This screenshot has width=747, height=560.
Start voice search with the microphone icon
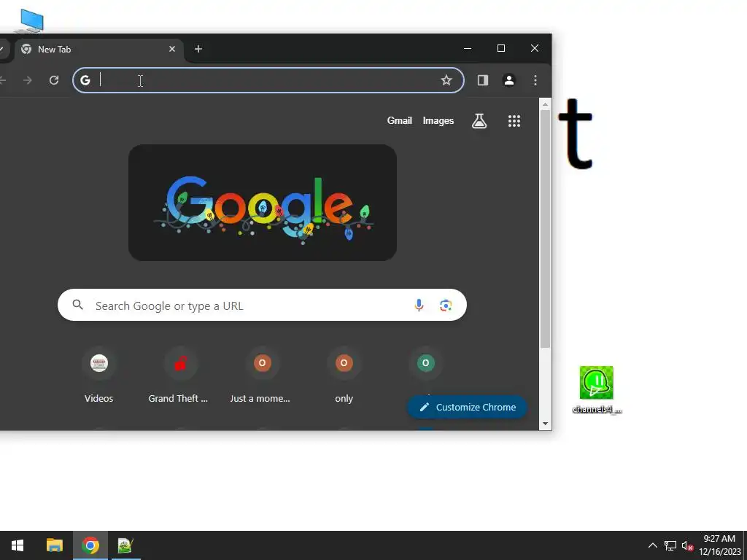[419, 306]
